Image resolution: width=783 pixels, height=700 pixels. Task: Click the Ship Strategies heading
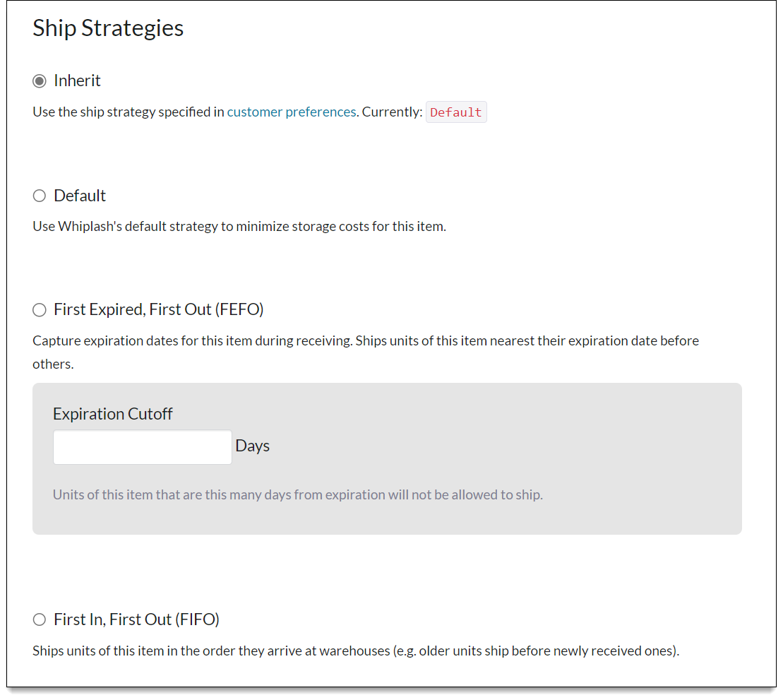[x=108, y=28]
